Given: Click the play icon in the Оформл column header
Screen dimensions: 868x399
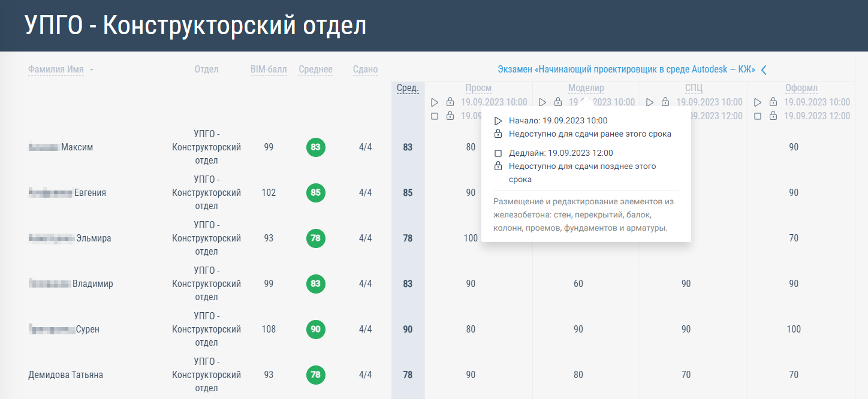Looking at the screenshot, I should (757, 102).
